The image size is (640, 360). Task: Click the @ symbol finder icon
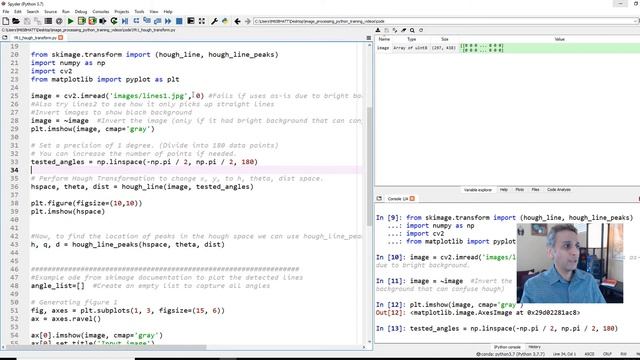59,21
